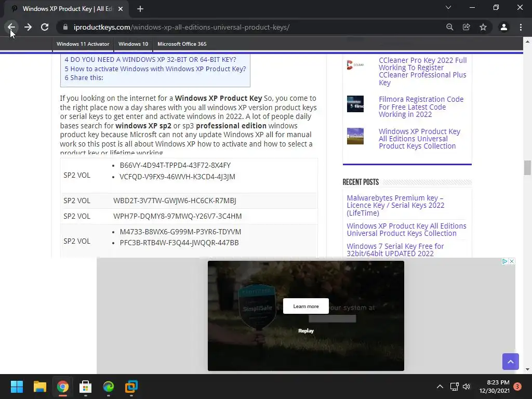Open the zoom magnifier icon in address bar
This screenshot has width=532, height=399.
[x=449, y=27]
